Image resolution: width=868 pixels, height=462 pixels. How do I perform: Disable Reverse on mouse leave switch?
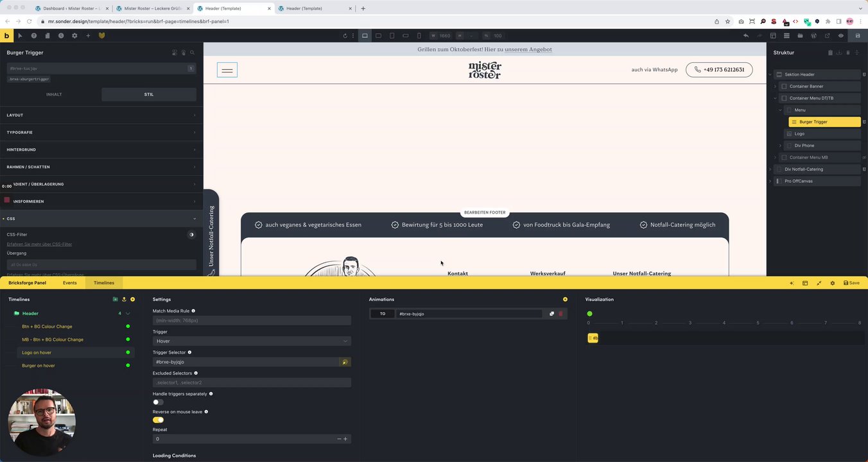[x=158, y=420]
